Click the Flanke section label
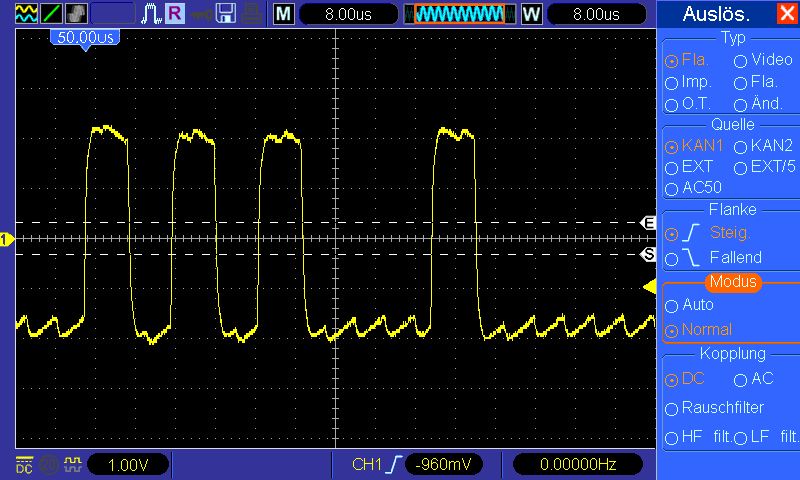The width and height of the screenshot is (800, 480). click(733, 210)
